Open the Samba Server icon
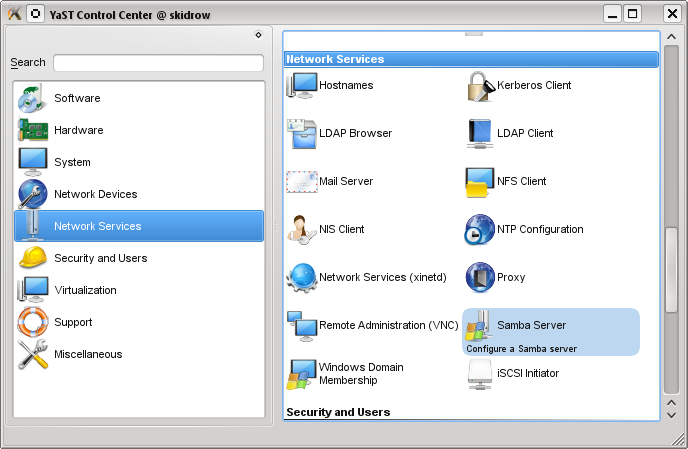The width and height of the screenshot is (688, 449). click(x=479, y=326)
